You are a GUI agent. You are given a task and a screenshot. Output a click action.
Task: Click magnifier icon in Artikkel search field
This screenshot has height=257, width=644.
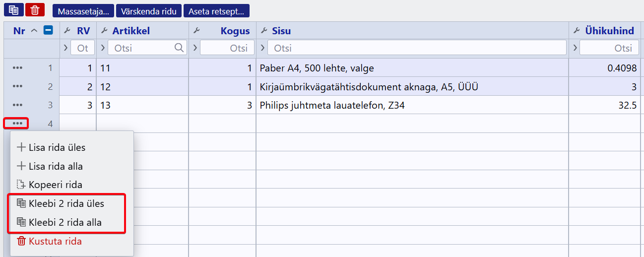click(x=179, y=48)
